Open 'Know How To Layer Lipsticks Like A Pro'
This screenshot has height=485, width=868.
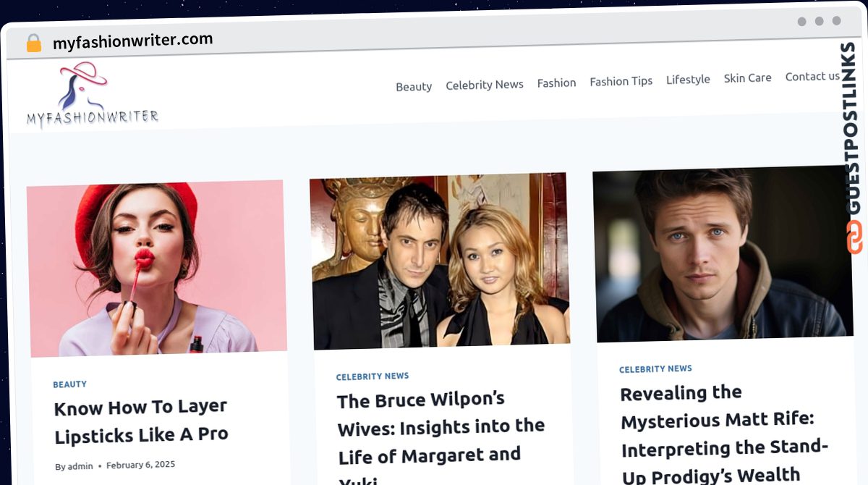pos(141,421)
